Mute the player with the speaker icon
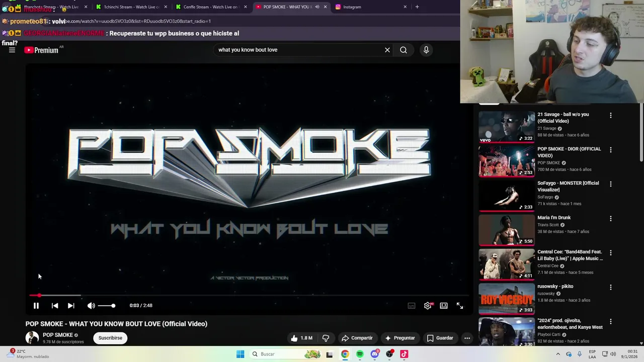Viewport: 644px width, 362px height. 91,306
